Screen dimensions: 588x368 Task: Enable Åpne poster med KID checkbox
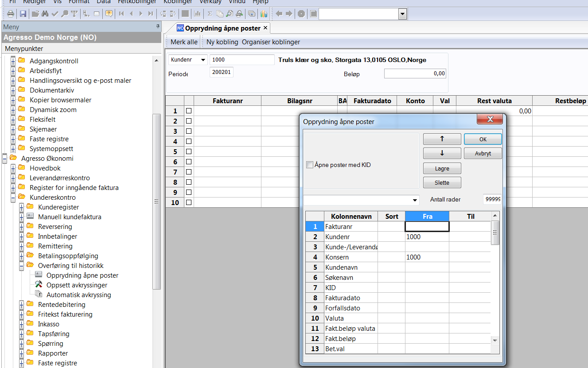tap(310, 165)
